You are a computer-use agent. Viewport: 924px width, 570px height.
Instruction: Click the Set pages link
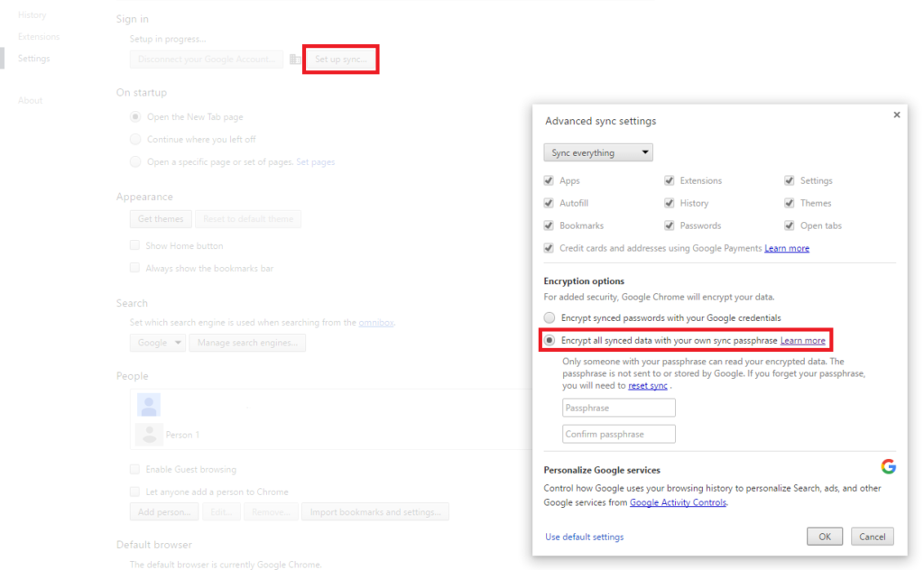pyautogui.click(x=315, y=162)
